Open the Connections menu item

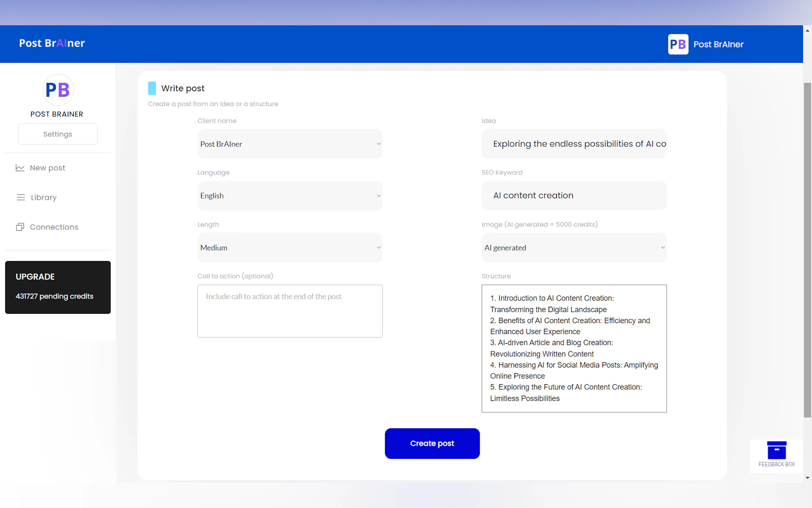[x=54, y=227]
